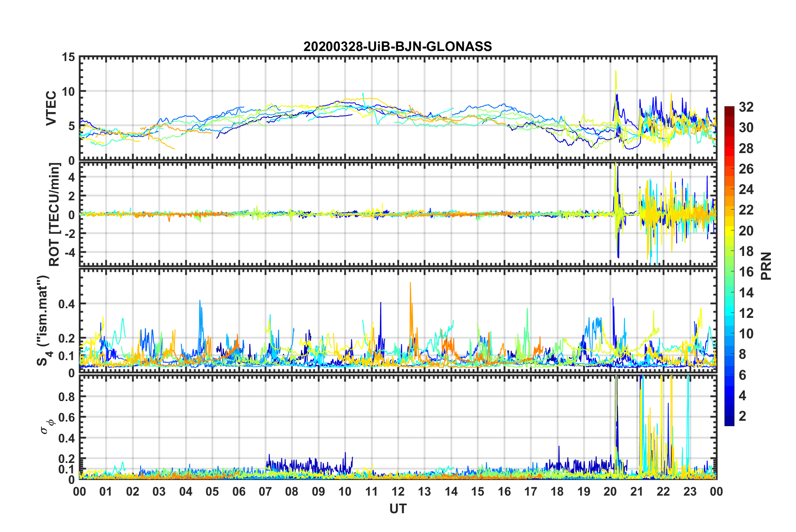Click the x-axis tick label 08
Screen dimensions: 796x532
click(x=292, y=491)
